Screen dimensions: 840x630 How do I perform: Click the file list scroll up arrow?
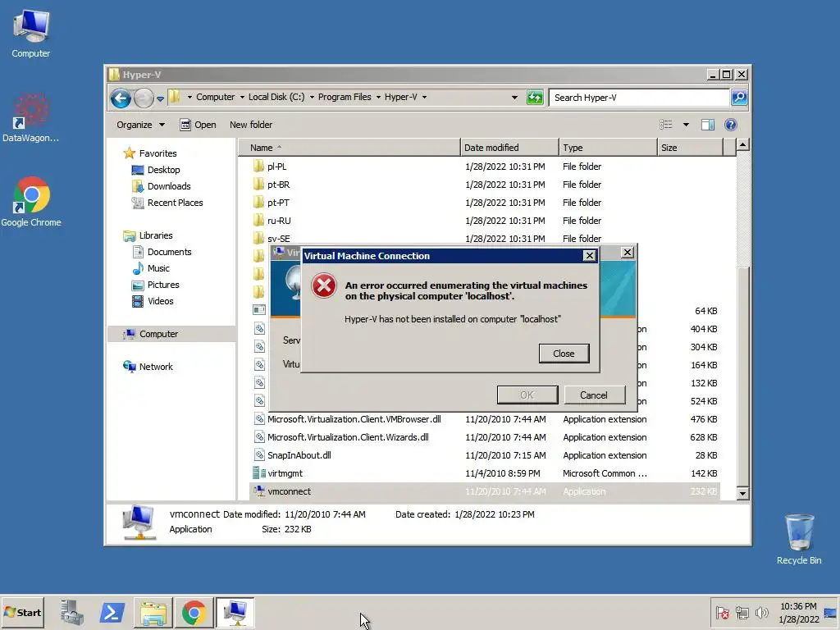pos(742,144)
